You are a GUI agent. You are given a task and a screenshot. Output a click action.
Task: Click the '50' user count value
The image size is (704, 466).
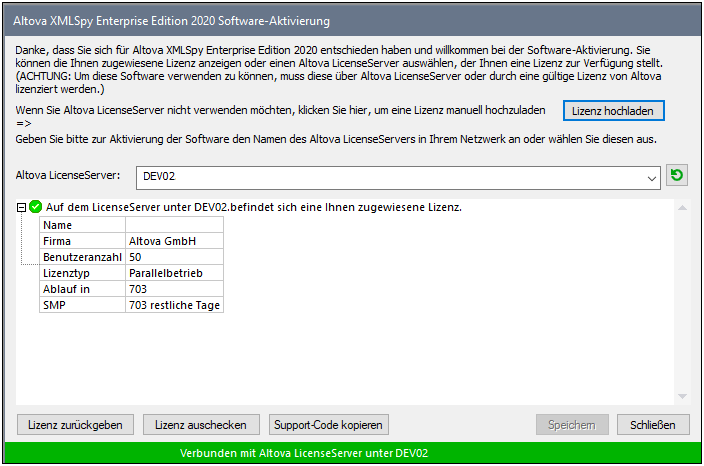174,257
